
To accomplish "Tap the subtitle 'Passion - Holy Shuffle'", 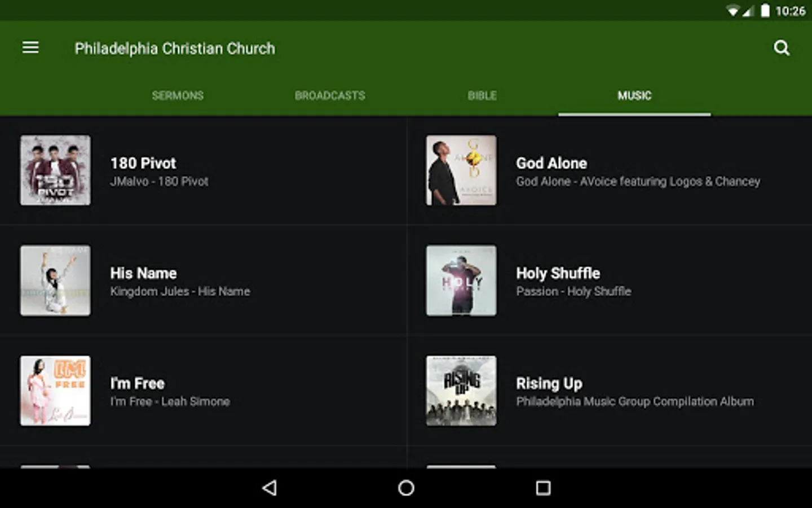I will pos(573,292).
